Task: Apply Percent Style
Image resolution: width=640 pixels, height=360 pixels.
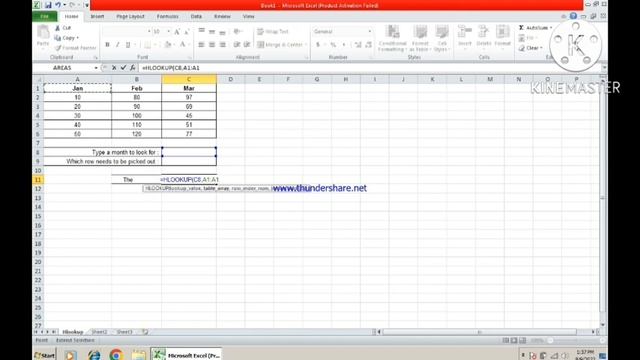Action: (333, 44)
